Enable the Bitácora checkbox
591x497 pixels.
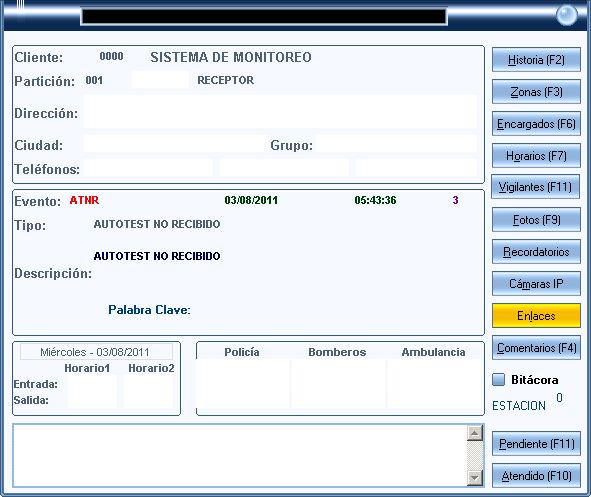click(x=498, y=379)
